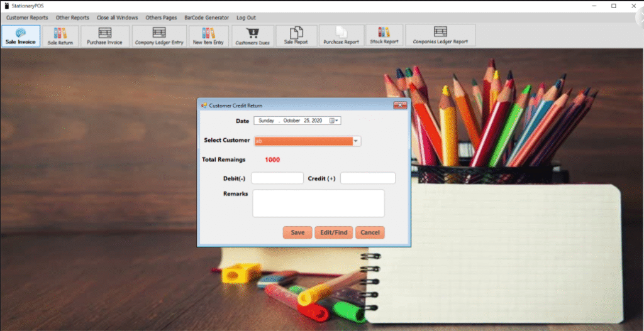Click the Debit(-) input field
The width and height of the screenshot is (644, 331).
click(277, 178)
